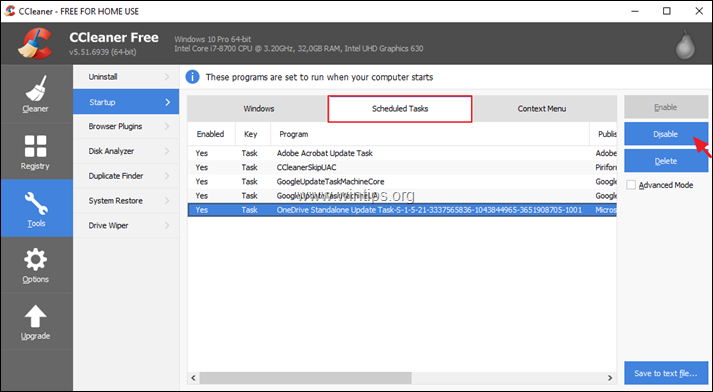This screenshot has height=392, width=713.
Task: Switch to the Windows tab
Action: [258, 109]
